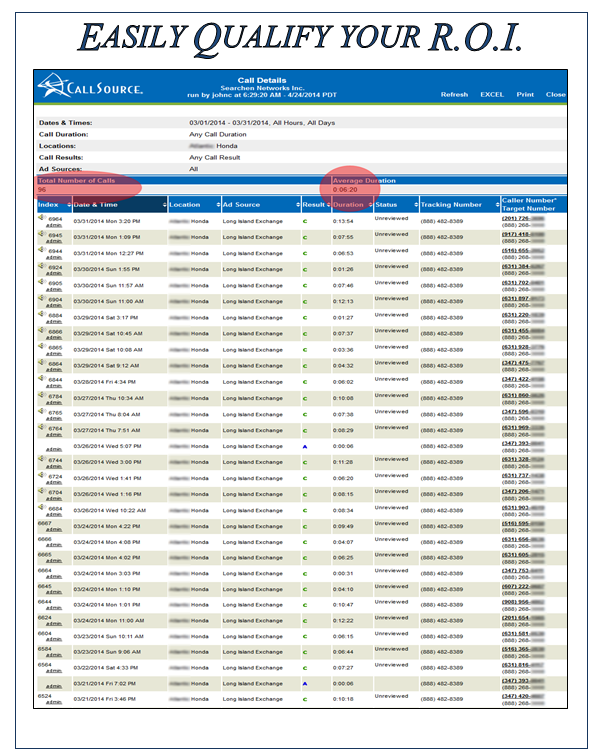Image resolution: width=595 pixels, height=751 pixels.
Task: Click blue A result icon for 03/21/2014 7:02 PM call
Action: (x=305, y=684)
